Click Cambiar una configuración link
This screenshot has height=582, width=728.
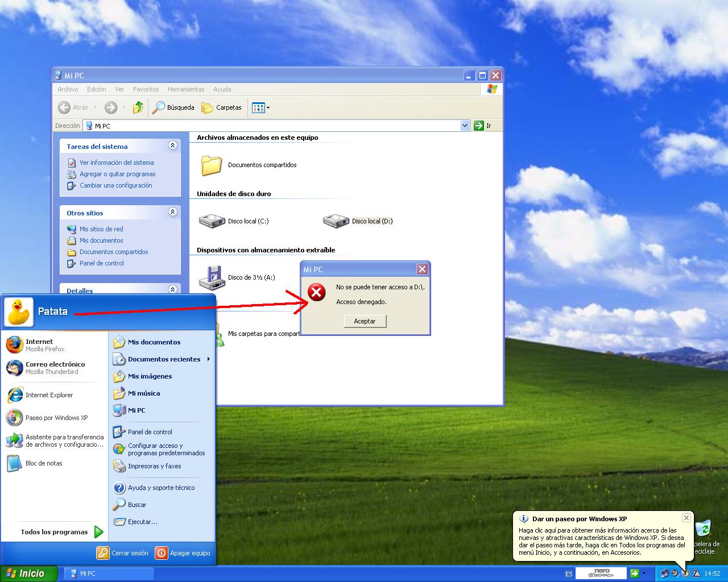pos(116,185)
